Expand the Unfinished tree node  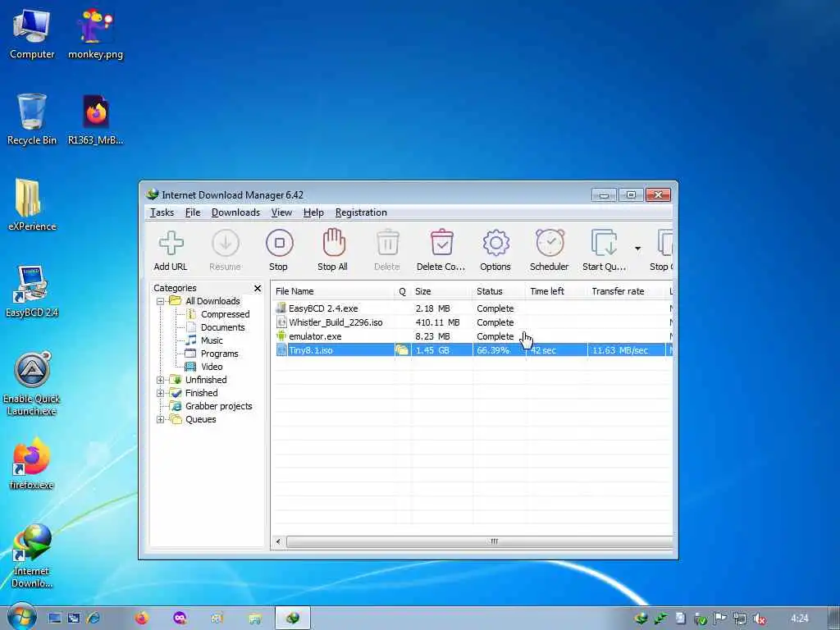160,380
